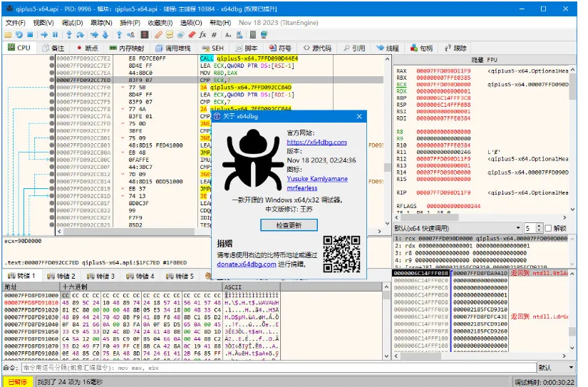Open the Yusuke Kamiyamane link
Image resolution: width=588 pixels, height=387 pixels.
pos(317,179)
